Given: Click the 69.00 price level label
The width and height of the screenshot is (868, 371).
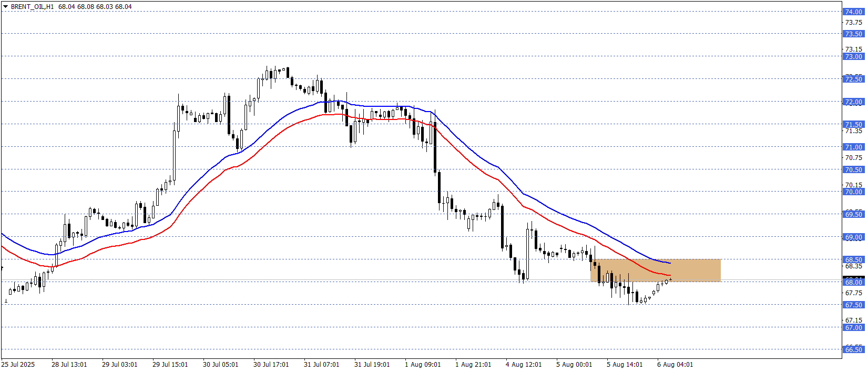Looking at the screenshot, I should pos(853,237).
